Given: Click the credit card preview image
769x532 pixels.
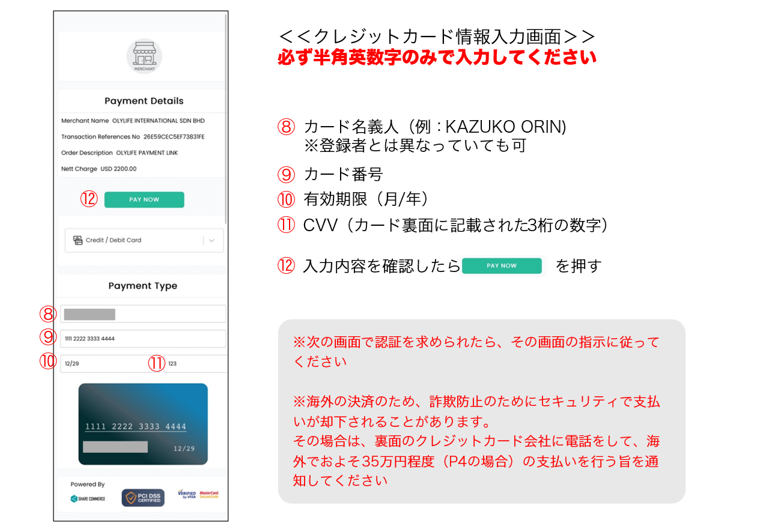Looking at the screenshot, I should pos(143,424).
